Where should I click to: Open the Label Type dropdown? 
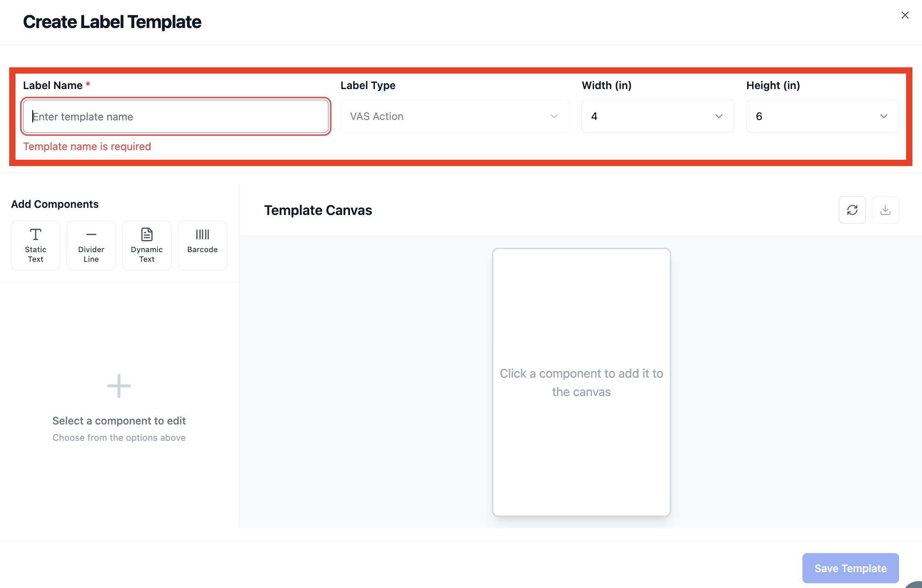pyautogui.click(x=455, y=116)
